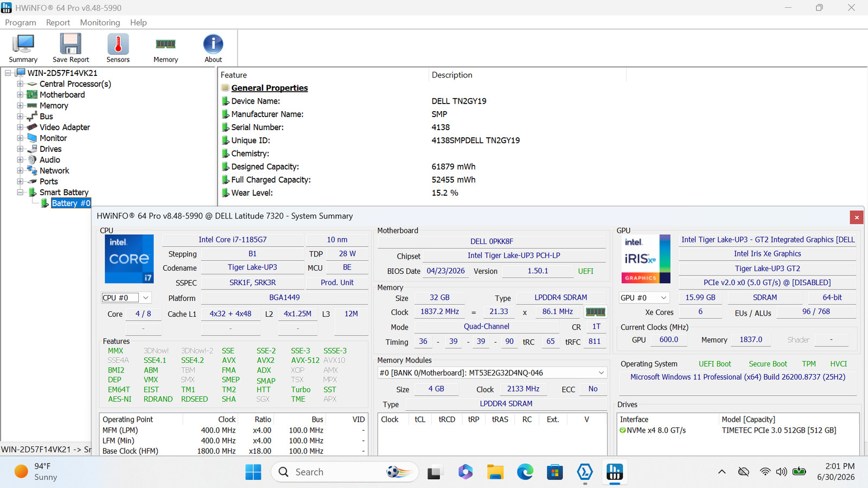The width and height of the screenshot is (868, 488).
Task: Expand the Central Processor(s) node
Action: point(20,84)
